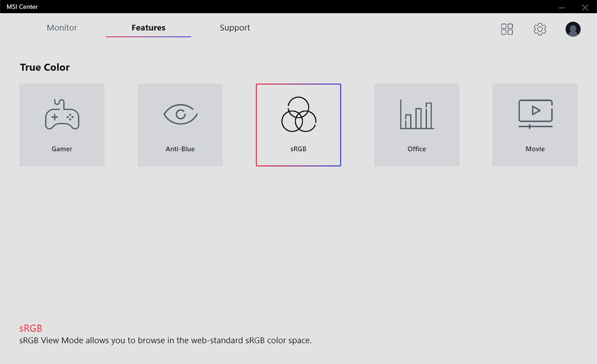Click the red sRGB description title
The image size is (597, 364).
pos(31,329)
